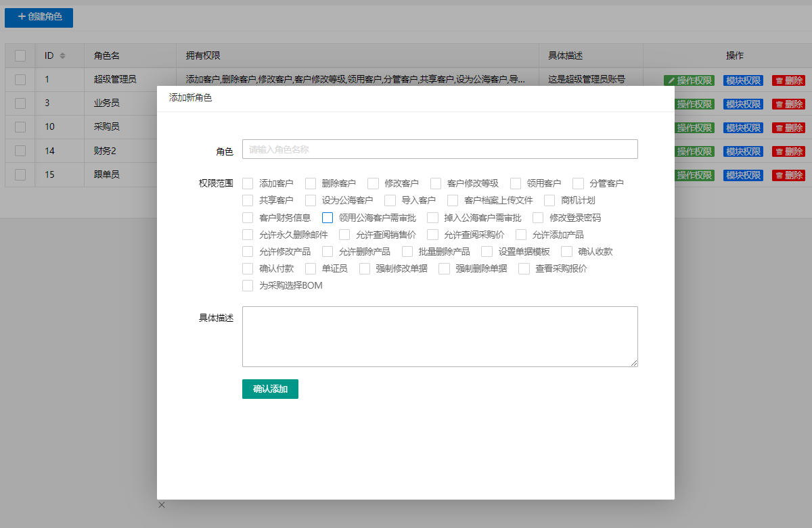812x528 pixels.
Task: Select the 强制删除单据 checkbox
Action: 444,268
